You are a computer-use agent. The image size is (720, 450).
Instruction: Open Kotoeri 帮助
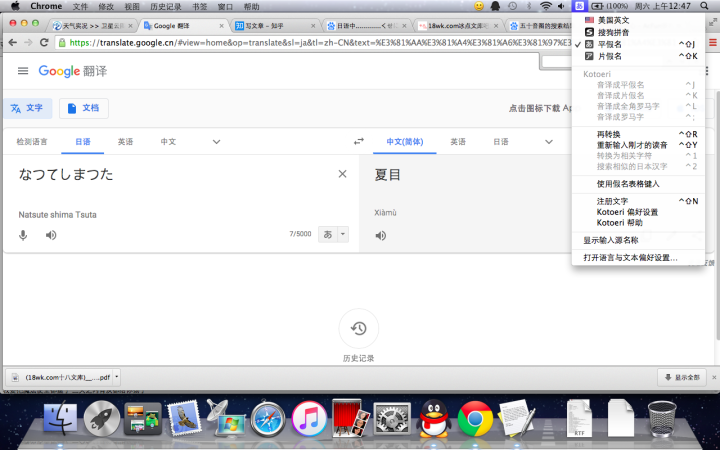click(x=638, y=223)
